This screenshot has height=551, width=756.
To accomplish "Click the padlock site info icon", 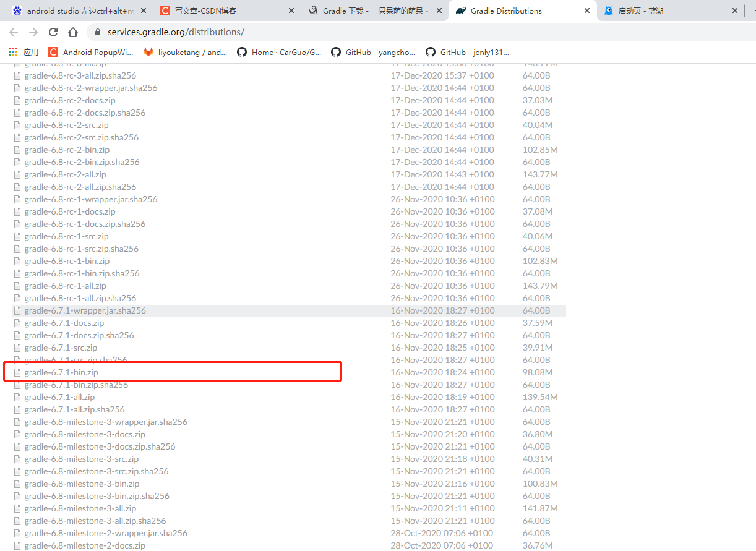I will (x=98, y=32).
